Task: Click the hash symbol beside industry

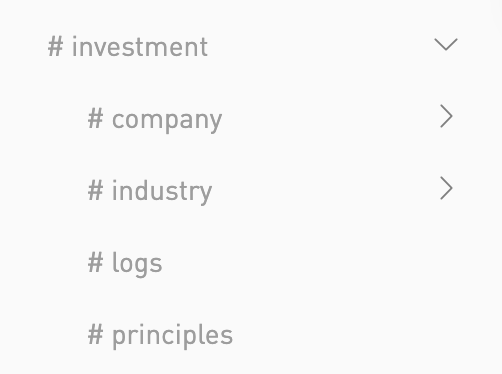Action: coord(95,191)
